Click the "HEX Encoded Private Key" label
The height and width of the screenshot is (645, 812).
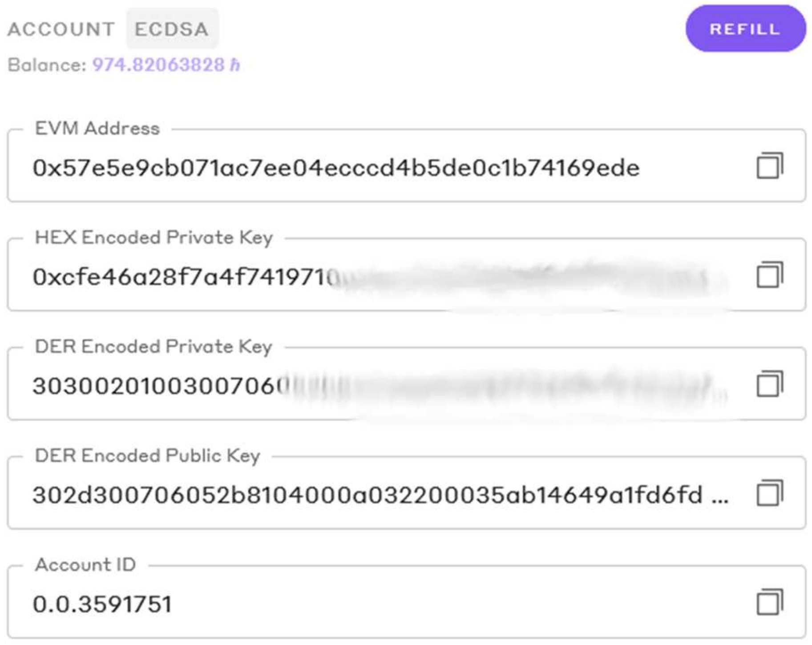coord(154,238)
